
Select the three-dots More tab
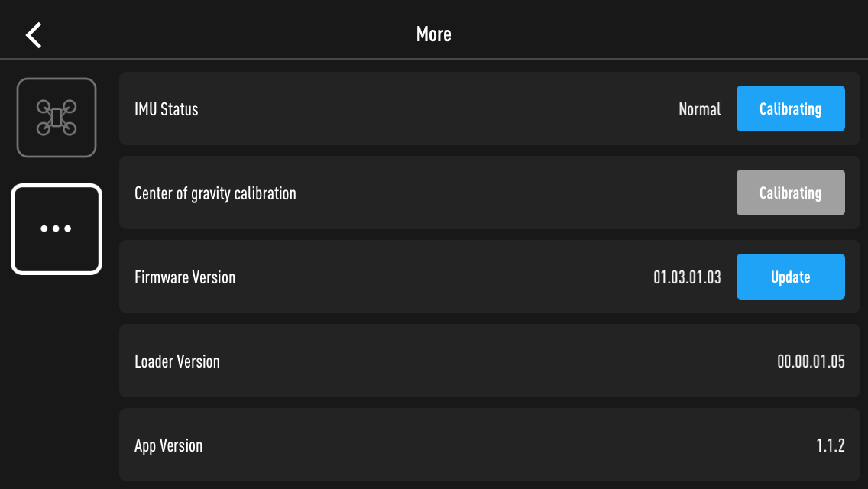click(x=57, y=228)
